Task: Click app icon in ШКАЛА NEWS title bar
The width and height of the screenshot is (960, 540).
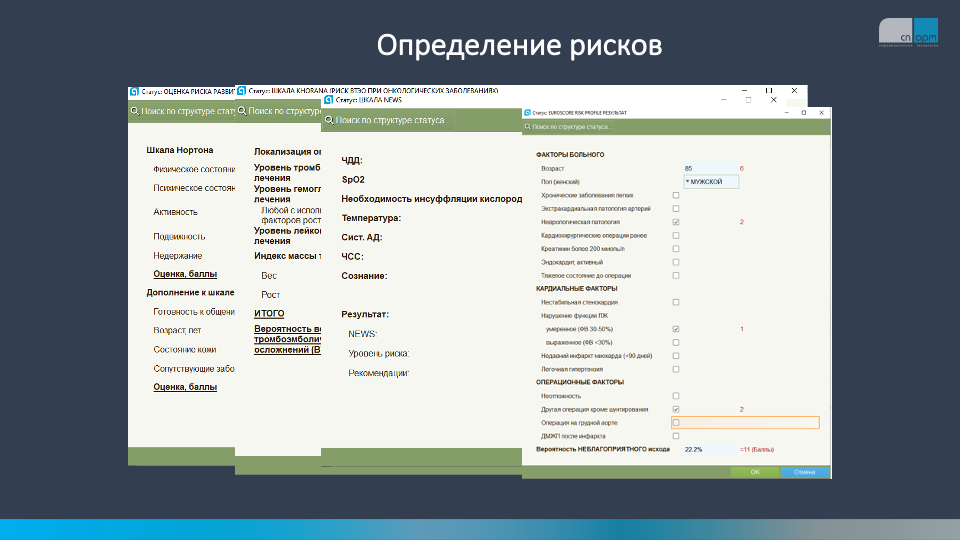Action: (329, 100)
